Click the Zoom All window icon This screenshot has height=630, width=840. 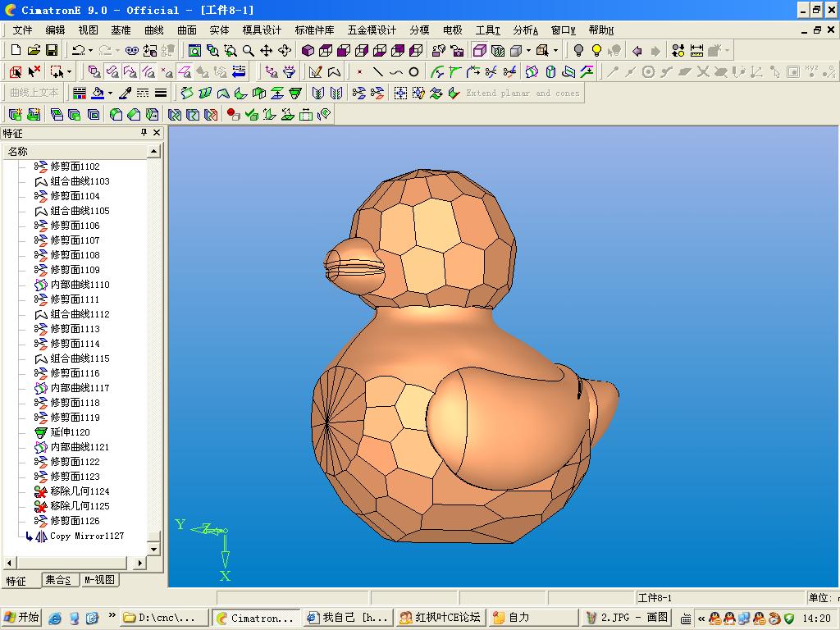point(194,50)
